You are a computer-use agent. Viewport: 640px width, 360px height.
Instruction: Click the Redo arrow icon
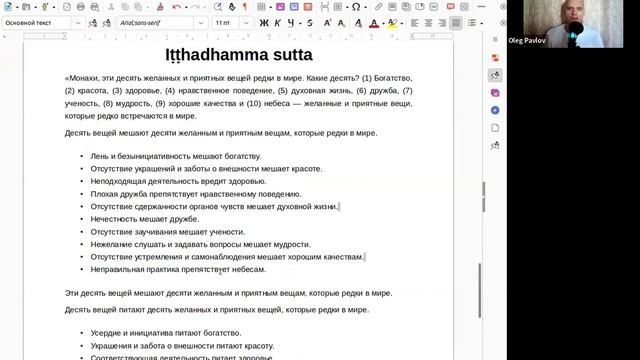196,7
